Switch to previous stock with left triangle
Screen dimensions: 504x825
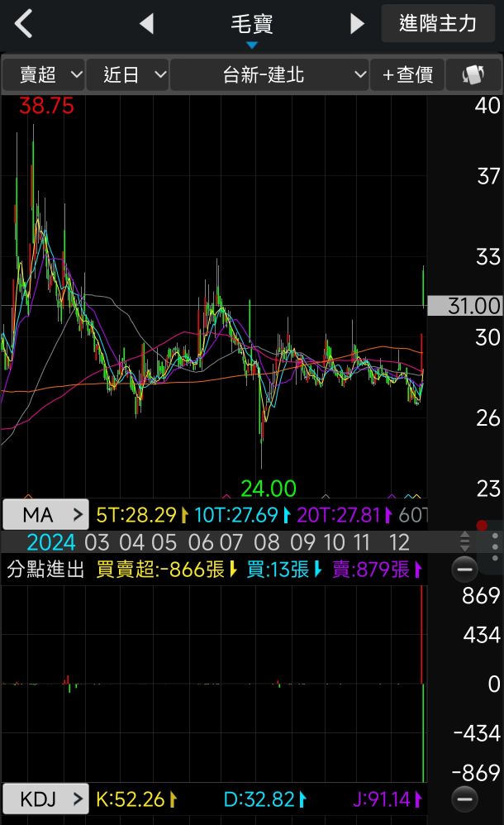147,24
